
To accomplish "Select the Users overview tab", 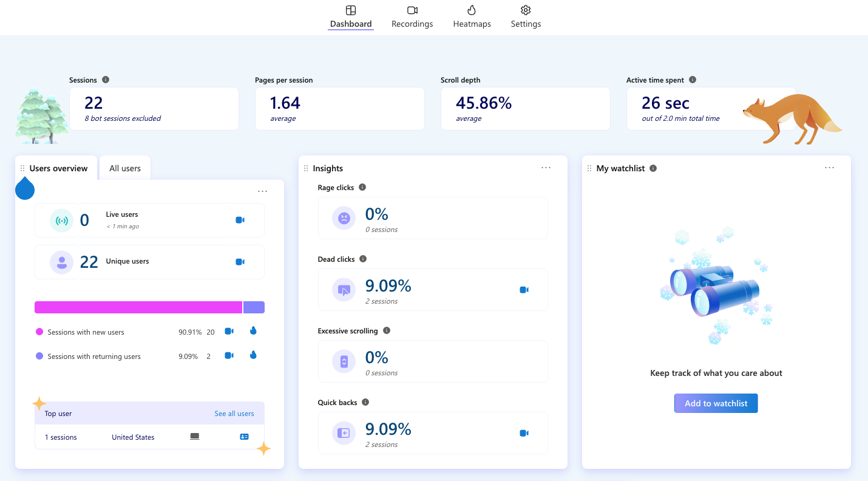I will pyautogui.click(x=58, y=168).
